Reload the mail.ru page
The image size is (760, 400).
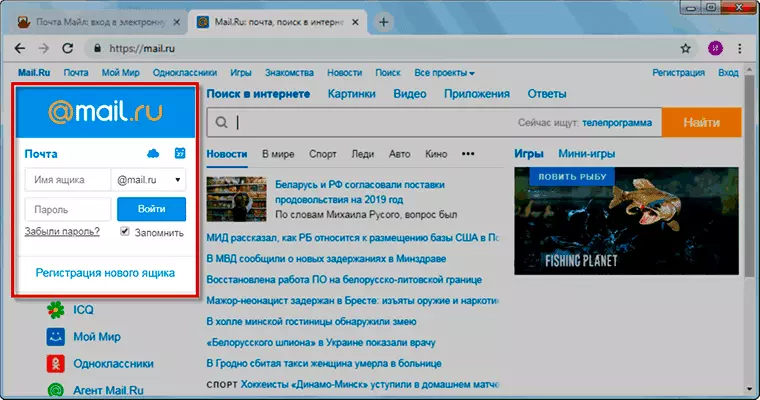pos(67,48)
